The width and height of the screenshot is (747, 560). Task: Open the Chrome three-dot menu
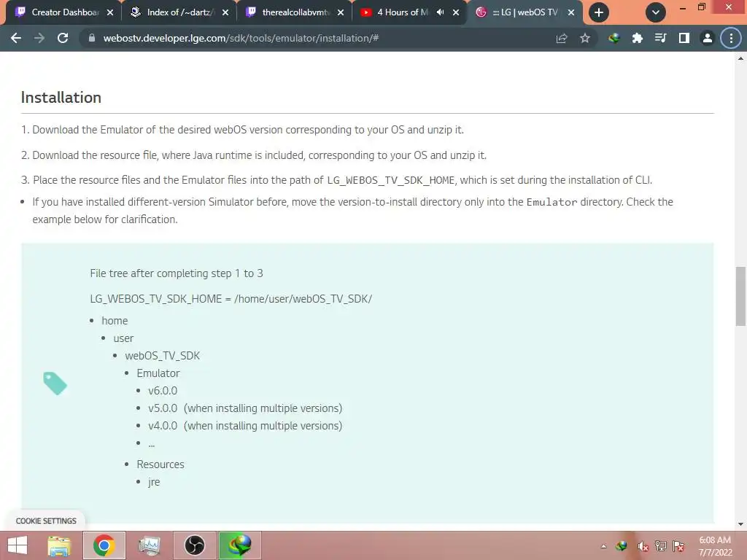[731, 38]
